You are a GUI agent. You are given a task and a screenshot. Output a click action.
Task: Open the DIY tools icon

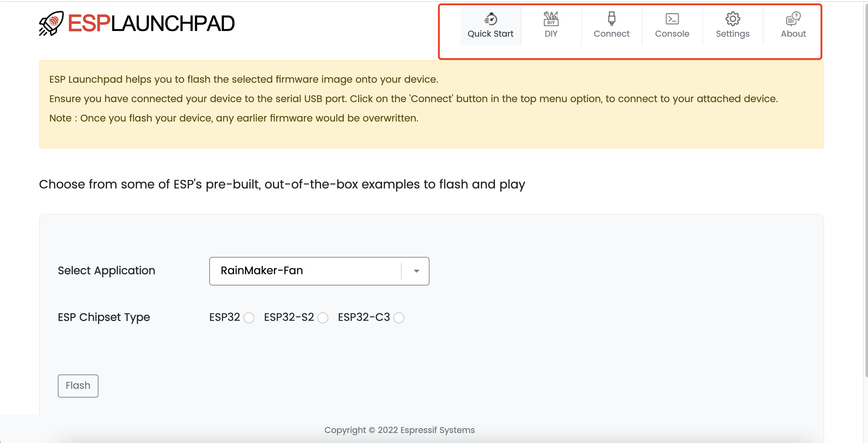click(x=551, y=19)
